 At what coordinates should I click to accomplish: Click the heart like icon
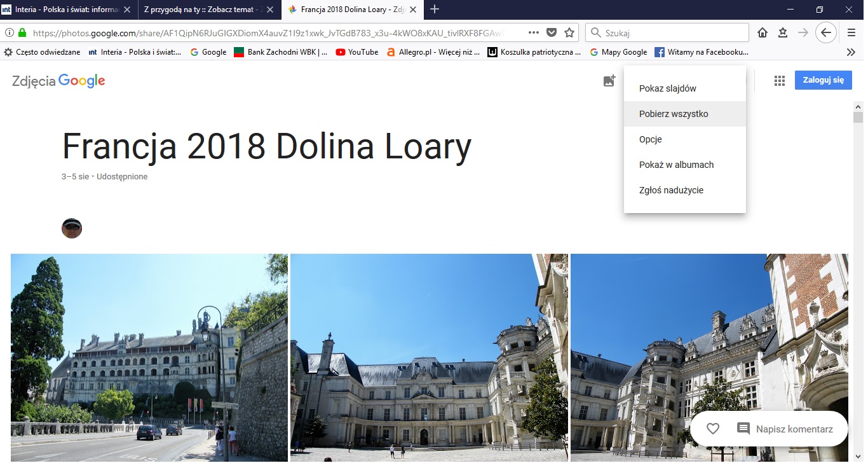tap(713, 429)
